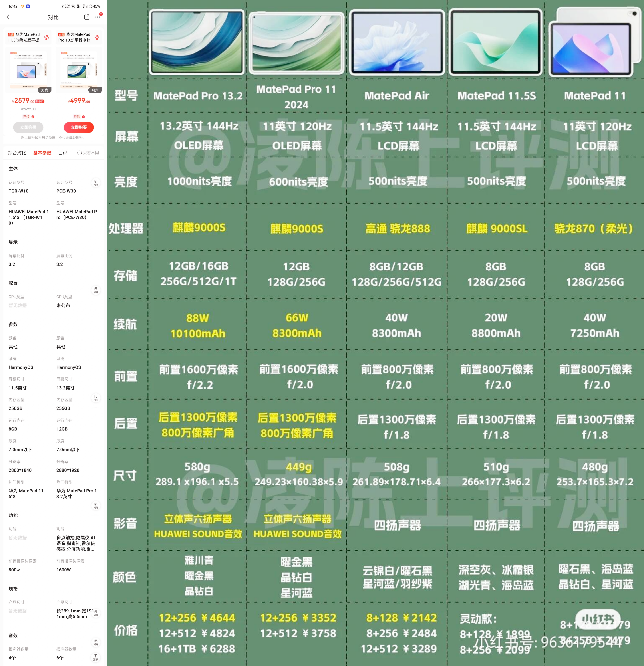
Task: Open the 问卷 survey icon beside 配置 section
Action: [x=96, y=290]
